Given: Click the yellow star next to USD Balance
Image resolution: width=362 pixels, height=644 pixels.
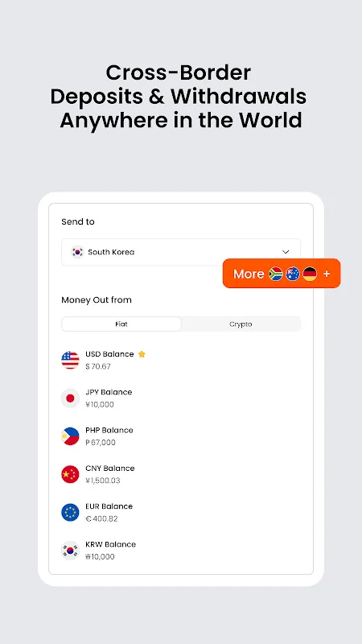Looking at the screenshot, I should [142, 354].
